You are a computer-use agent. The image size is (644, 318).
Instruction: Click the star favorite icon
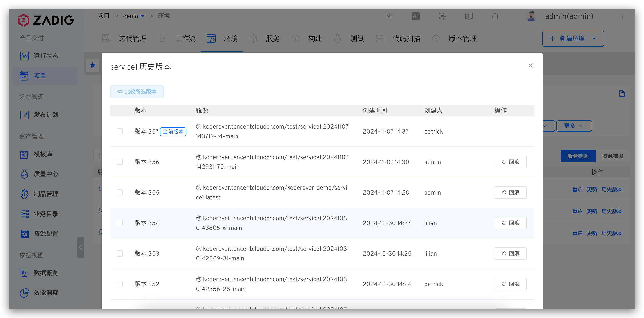(92, 65)
